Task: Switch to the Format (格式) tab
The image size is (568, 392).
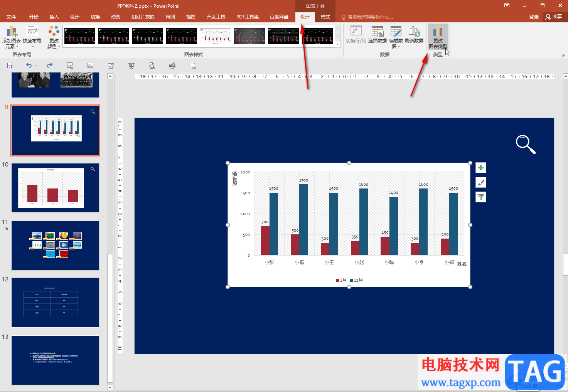Action: [325, 17]
